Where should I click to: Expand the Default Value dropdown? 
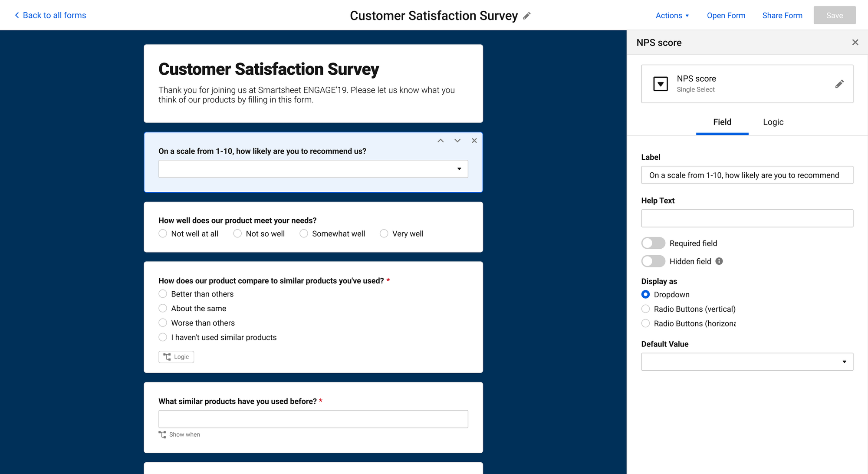click(x=747, y=362)
